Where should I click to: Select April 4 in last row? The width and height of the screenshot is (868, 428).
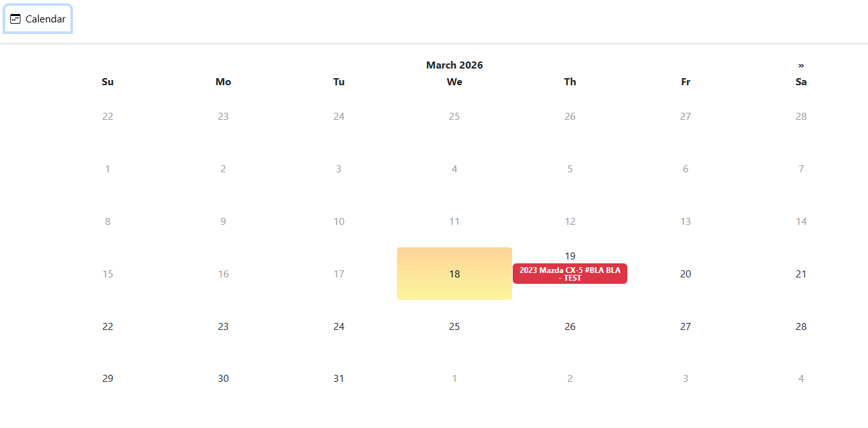click(801, 379)
